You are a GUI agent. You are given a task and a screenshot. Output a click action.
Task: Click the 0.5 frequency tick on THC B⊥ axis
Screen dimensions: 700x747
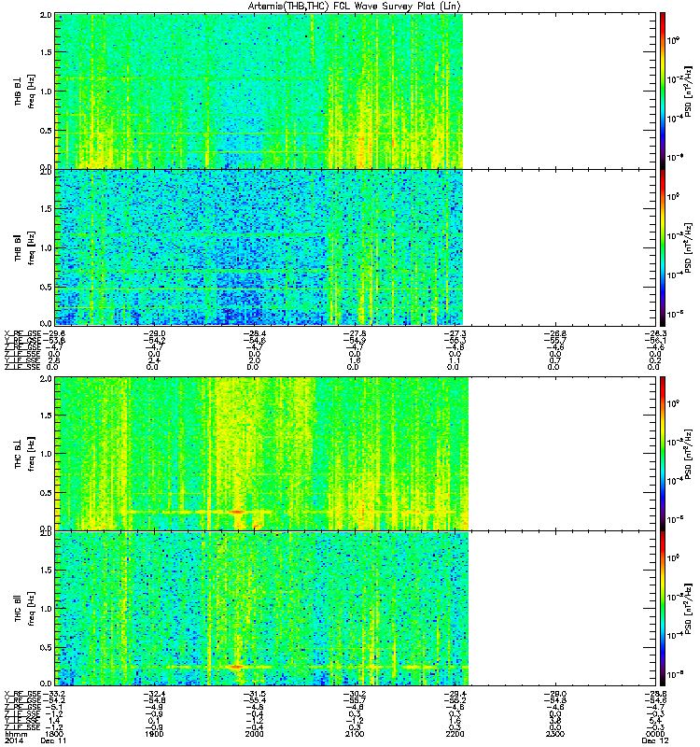click(x=46, y=493)
